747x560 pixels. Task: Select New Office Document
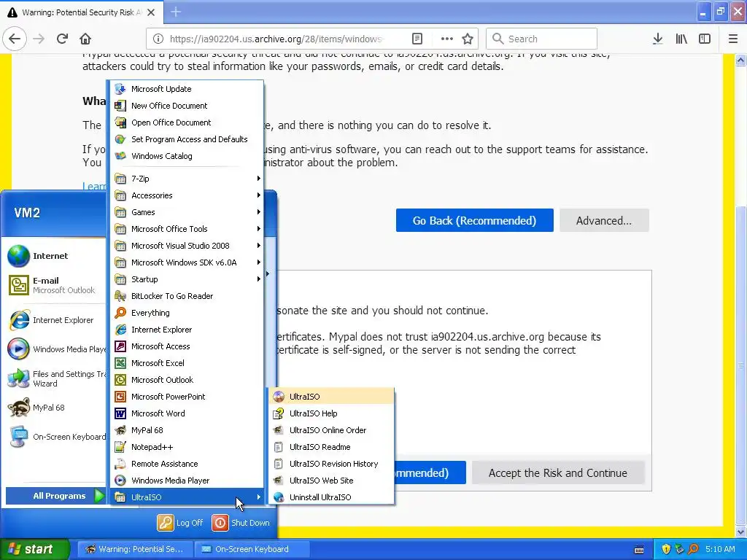(x=187, y=105)
